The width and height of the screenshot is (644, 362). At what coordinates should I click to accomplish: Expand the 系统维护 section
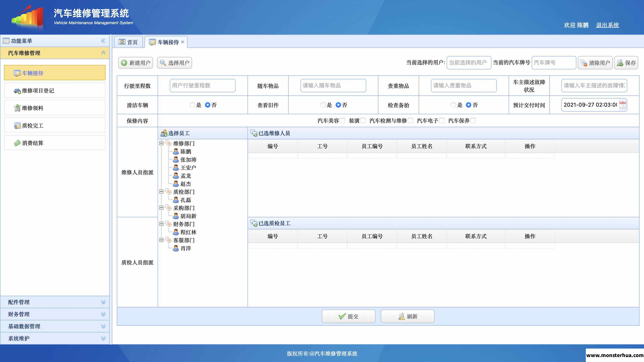pos(103,338)
